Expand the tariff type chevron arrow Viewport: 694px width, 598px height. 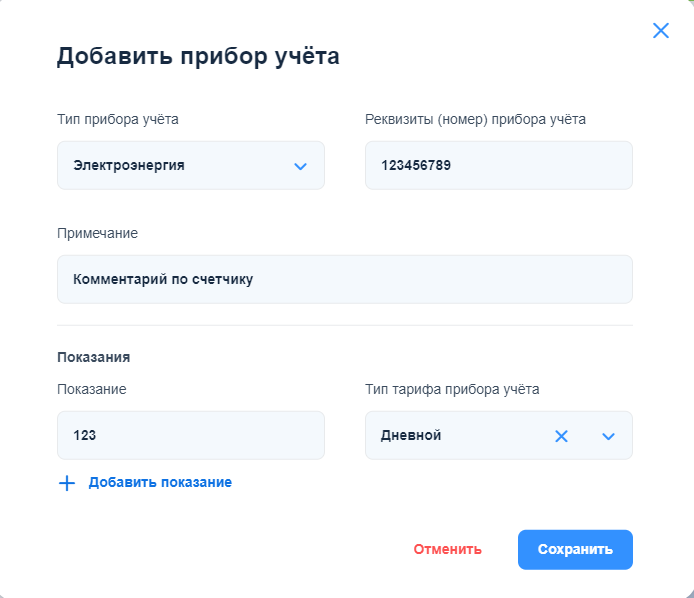(x=608, y=436)
